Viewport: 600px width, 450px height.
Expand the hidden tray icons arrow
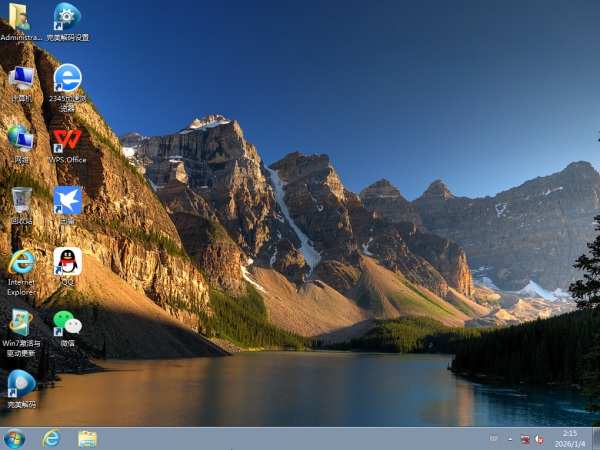pyautogui.click(x=511, y=438)
